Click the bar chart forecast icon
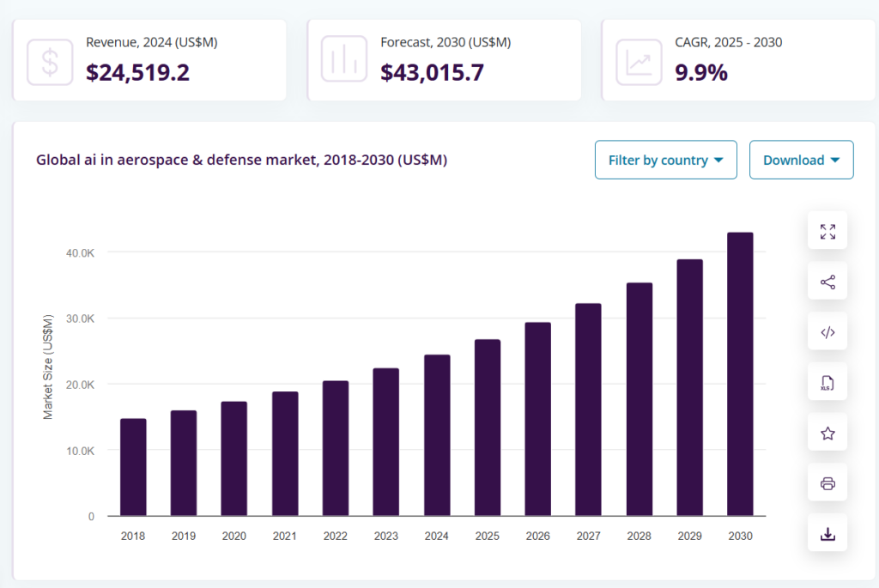 point(344,61)
